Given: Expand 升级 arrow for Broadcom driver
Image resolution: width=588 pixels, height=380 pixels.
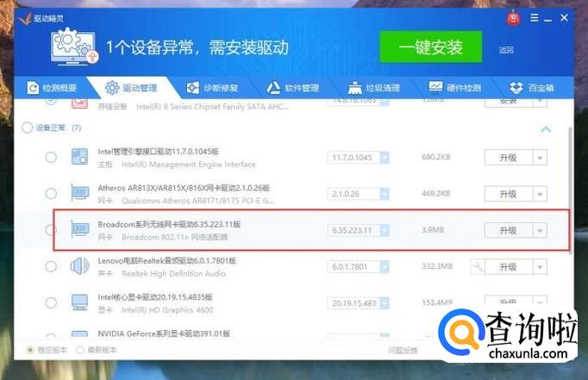Looking at the screenshot, I should coord(540,230).
